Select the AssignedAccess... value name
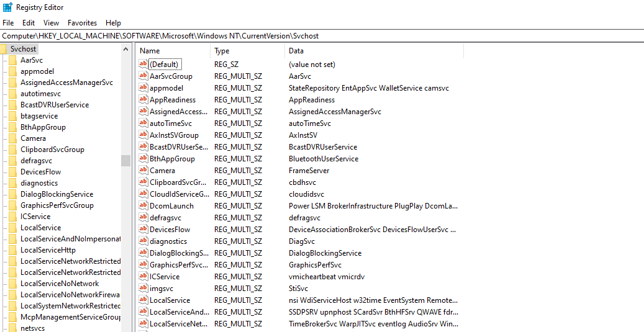The image size is (644, 332). [179, 112]
